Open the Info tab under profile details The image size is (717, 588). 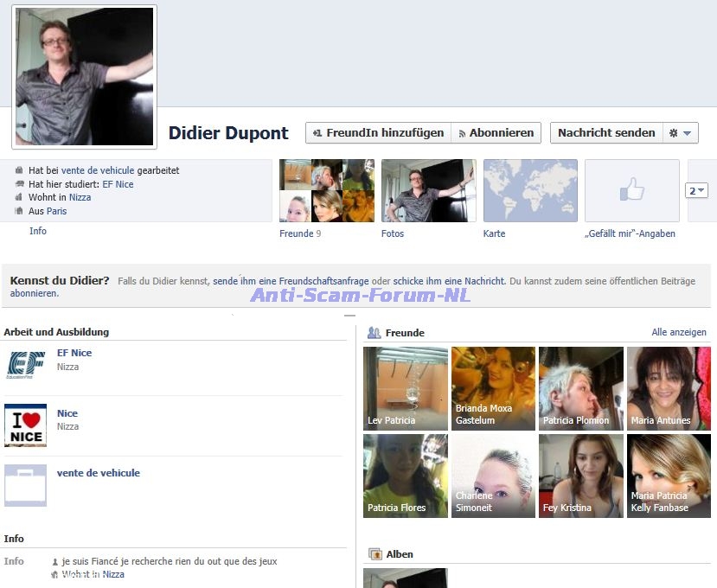(38, 231)
